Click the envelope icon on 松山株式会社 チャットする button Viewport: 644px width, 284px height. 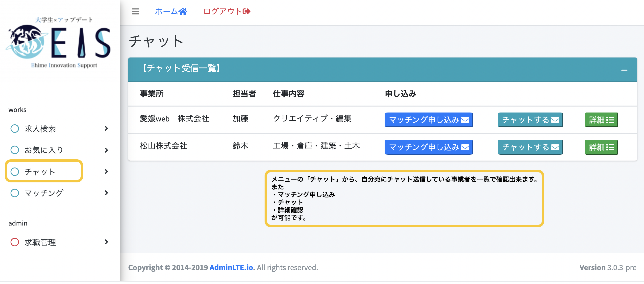coord(555,147)
